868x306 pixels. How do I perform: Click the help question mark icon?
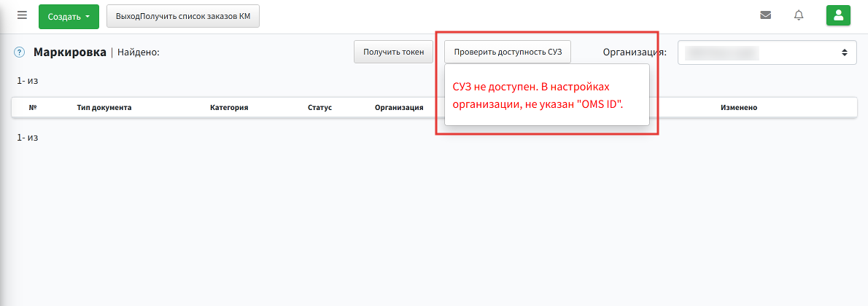20,52
